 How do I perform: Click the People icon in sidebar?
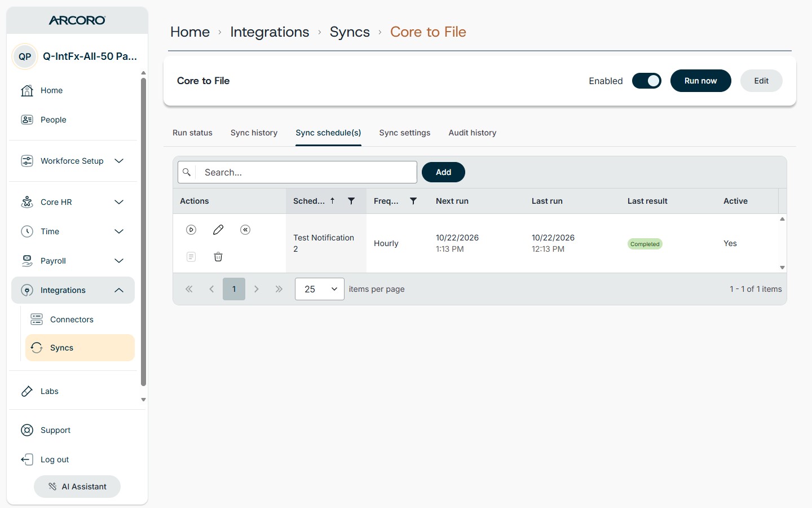click(27, 120)
